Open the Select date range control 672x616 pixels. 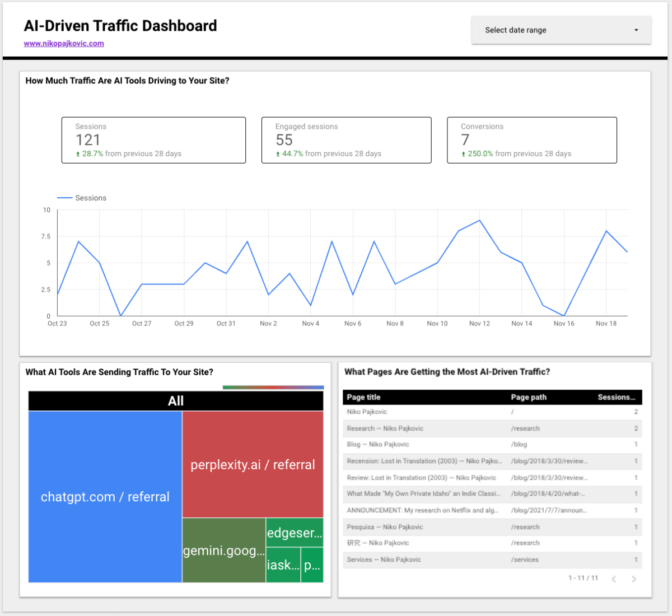click(560, 30)
